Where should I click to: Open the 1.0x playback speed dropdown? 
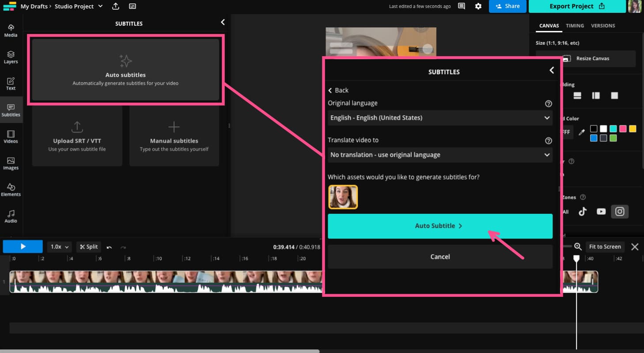pyautogui.click(x=59, y=247)
